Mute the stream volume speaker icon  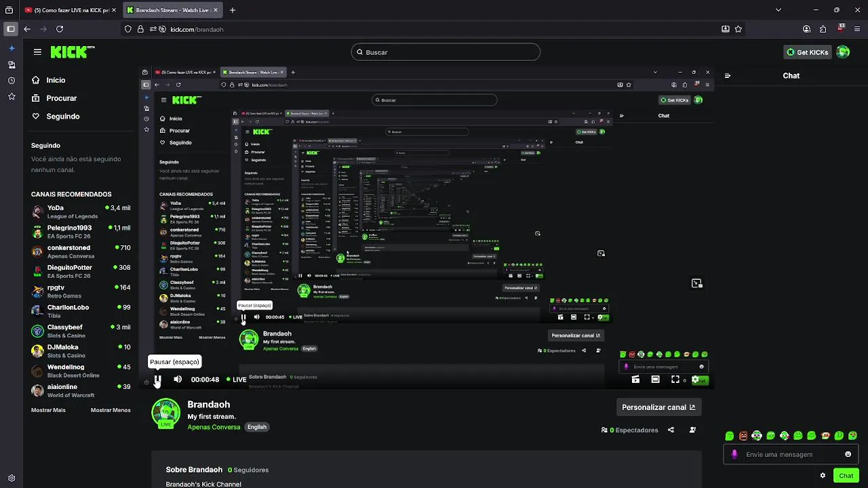[178, 380]
